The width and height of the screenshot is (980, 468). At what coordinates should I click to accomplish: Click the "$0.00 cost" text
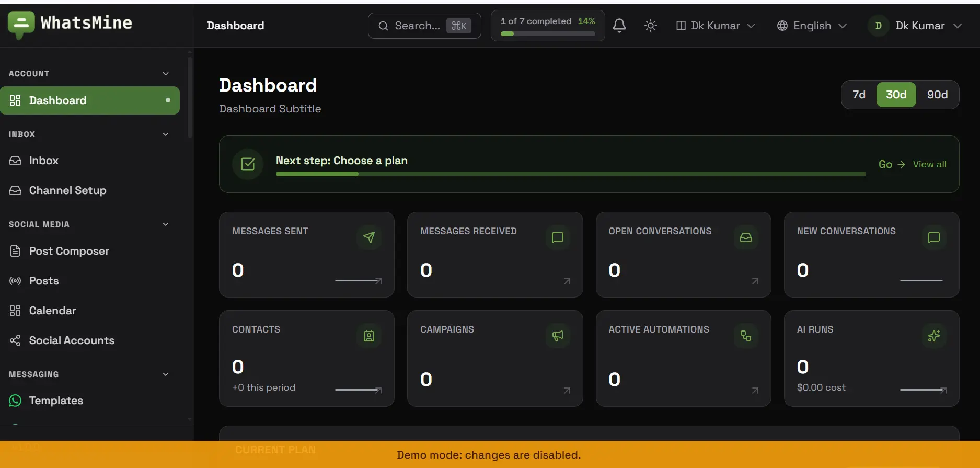821,387
